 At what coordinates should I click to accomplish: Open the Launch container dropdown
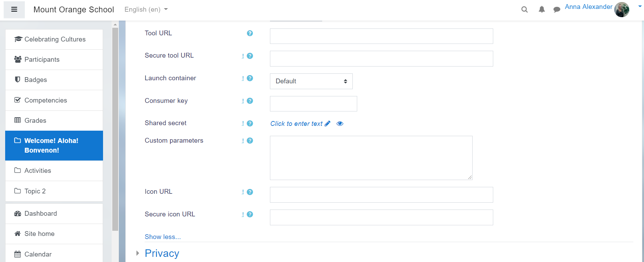pyautogui.click(x=311, y=81)
